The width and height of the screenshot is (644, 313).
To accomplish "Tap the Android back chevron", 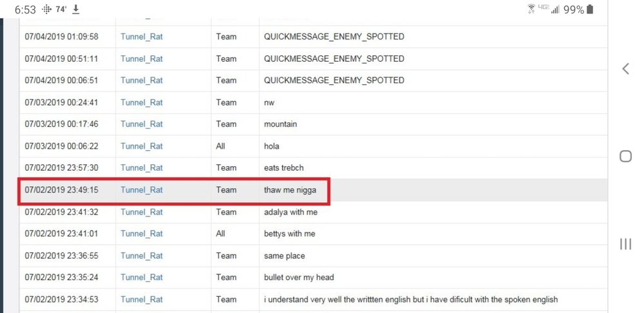I will pos(625,69).
